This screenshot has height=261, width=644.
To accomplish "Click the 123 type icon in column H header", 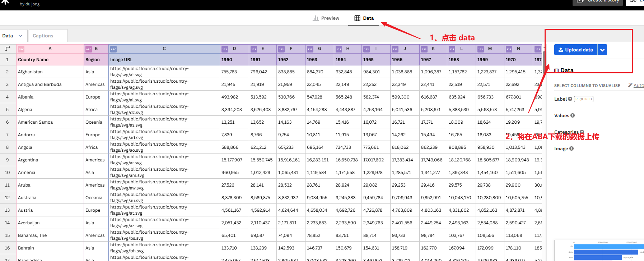I will point(339,49).
